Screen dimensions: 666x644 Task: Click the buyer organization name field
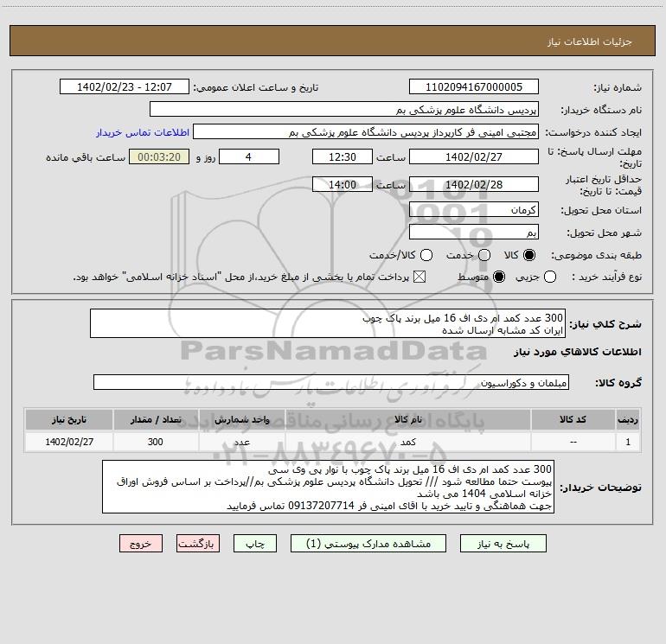click(x=344, y=110)
